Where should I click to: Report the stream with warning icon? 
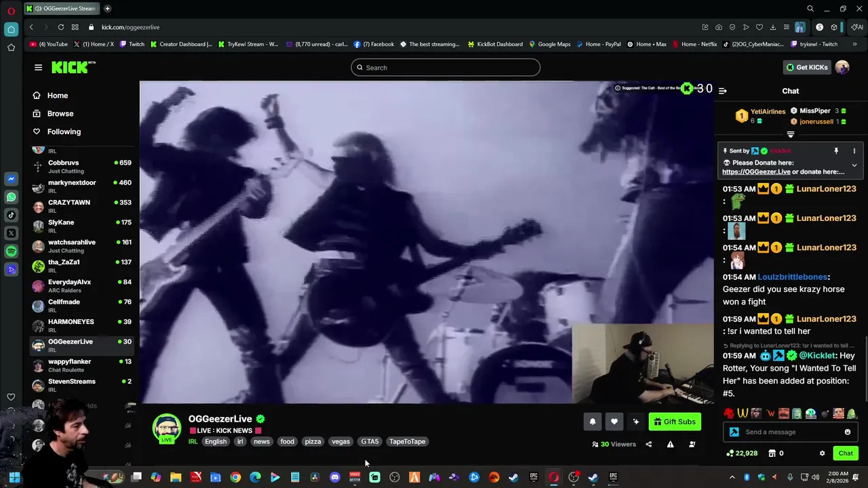[670, 445]
